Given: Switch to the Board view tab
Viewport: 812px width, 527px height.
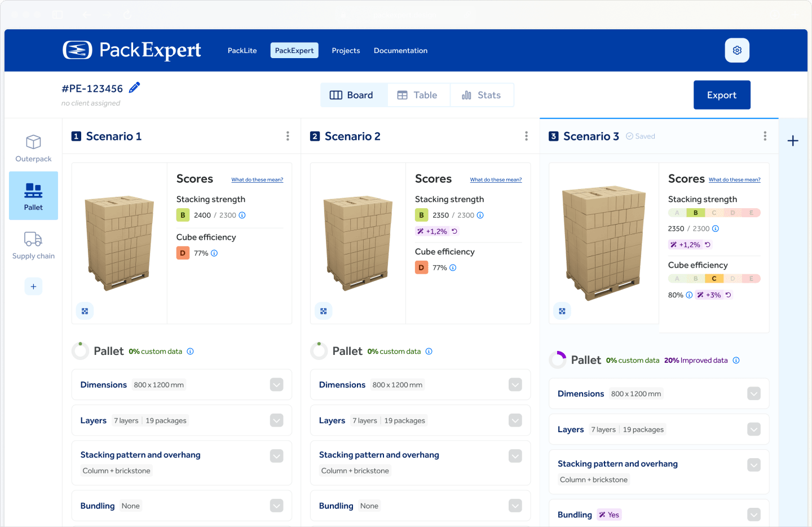Looking at the screenshot, I should tap(354, 95).
